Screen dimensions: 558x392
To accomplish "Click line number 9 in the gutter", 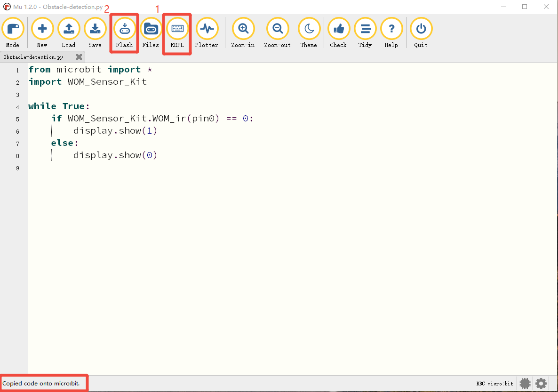I will point(17,168).
